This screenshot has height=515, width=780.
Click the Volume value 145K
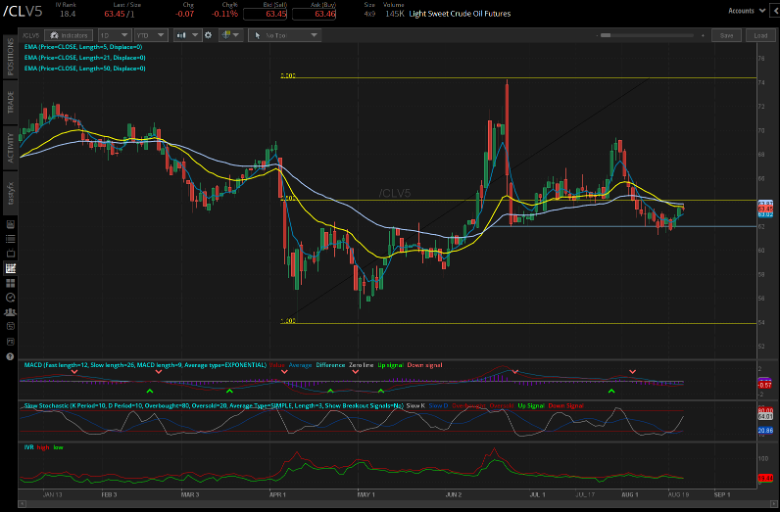point(395,14)
